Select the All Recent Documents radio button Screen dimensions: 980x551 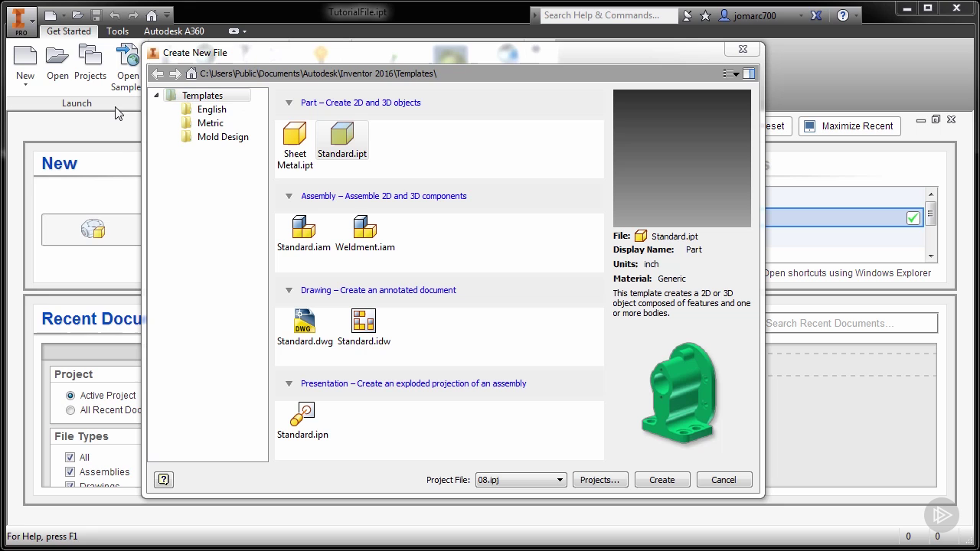70,410
